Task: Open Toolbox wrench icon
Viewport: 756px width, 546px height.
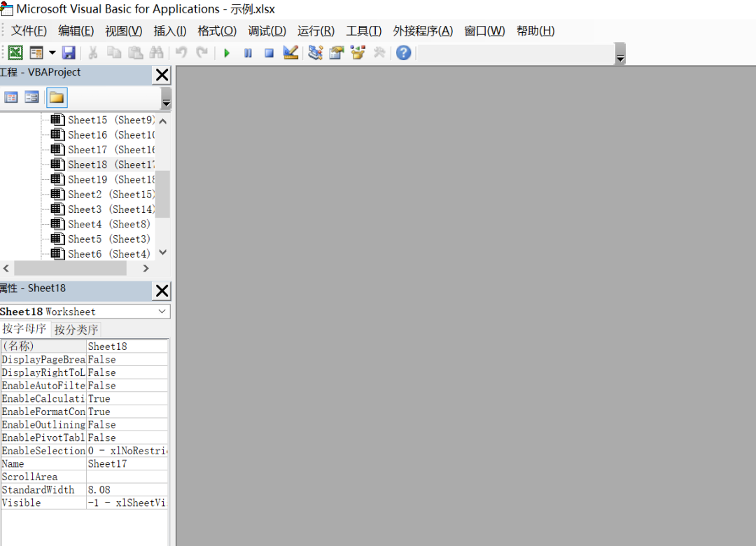Action: pyautogui.click(x=379, y=52)
